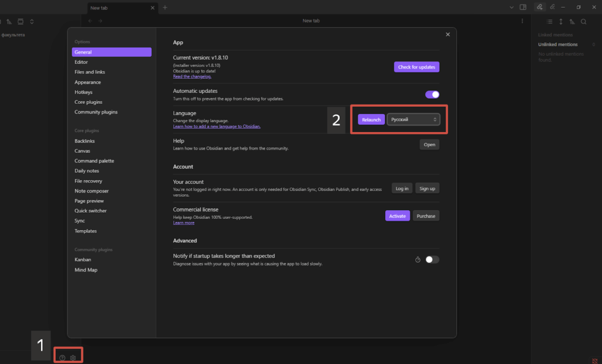Show the search filter in backlinks pane

(584, 22)
